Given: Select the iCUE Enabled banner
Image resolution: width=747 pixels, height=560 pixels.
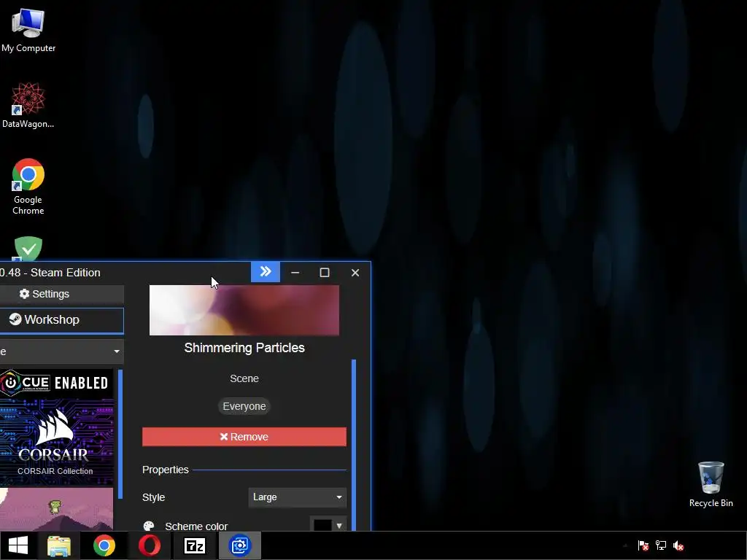Looking at the screenshot, I should tap(56, 383).
